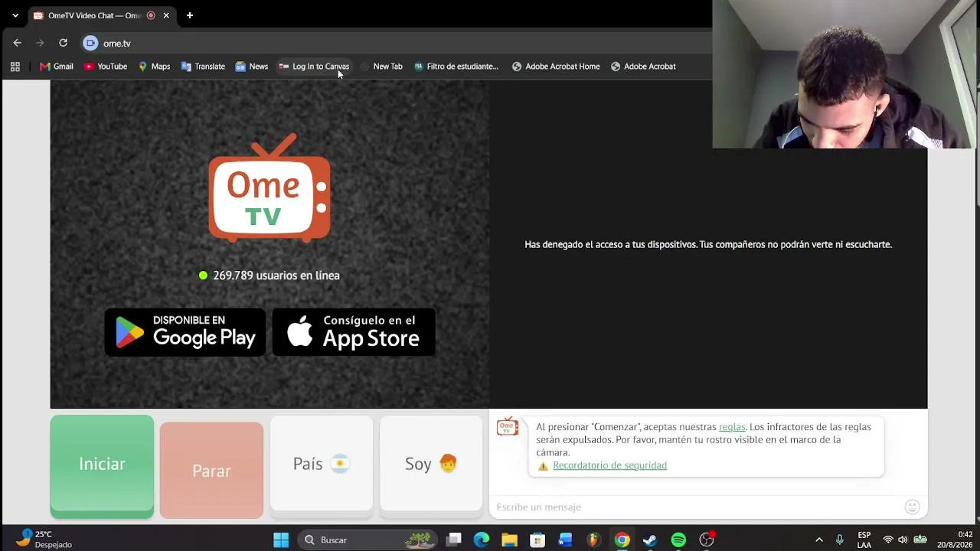Reload the current page

tap(63, 43)
